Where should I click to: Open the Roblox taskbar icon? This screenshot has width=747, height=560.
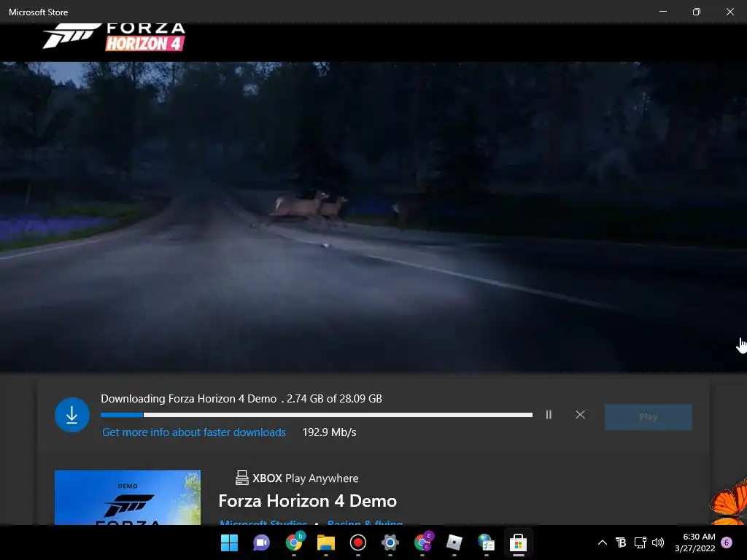(454, 542)
